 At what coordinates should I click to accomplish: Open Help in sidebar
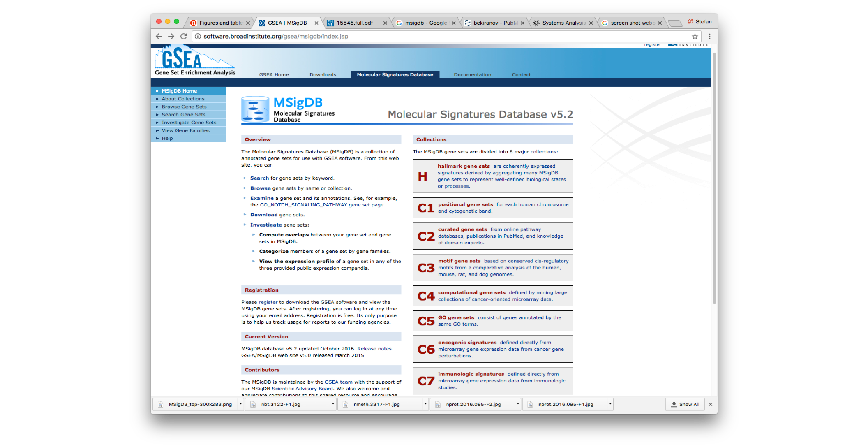(x=189, y=138)
